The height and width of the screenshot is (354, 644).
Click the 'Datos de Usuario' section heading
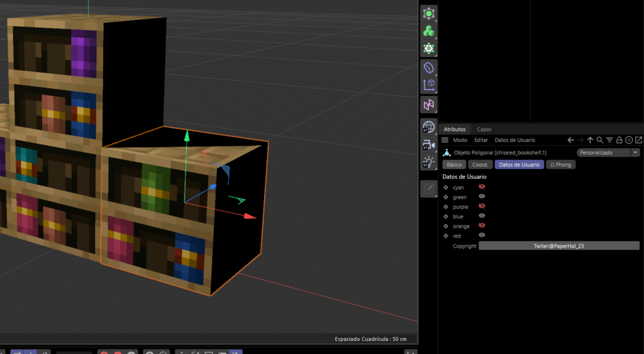464,177
